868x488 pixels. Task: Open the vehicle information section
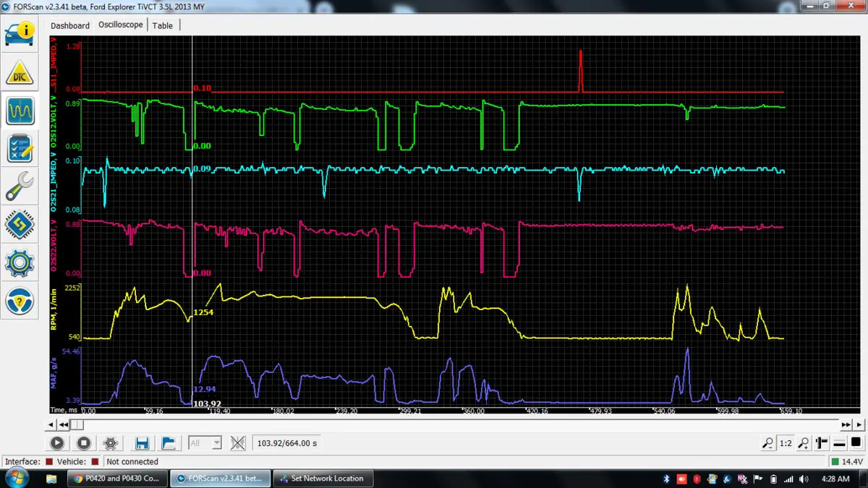coord(20,33)
